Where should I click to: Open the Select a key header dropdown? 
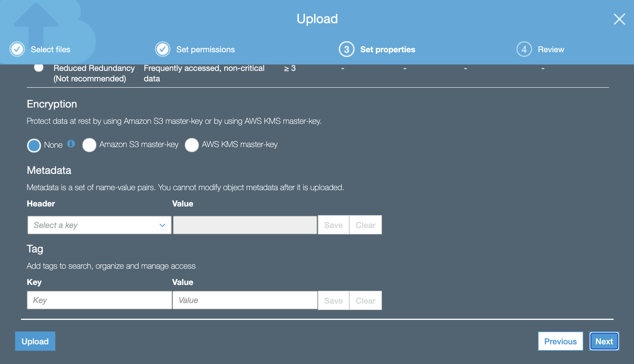tap(99, 225)
